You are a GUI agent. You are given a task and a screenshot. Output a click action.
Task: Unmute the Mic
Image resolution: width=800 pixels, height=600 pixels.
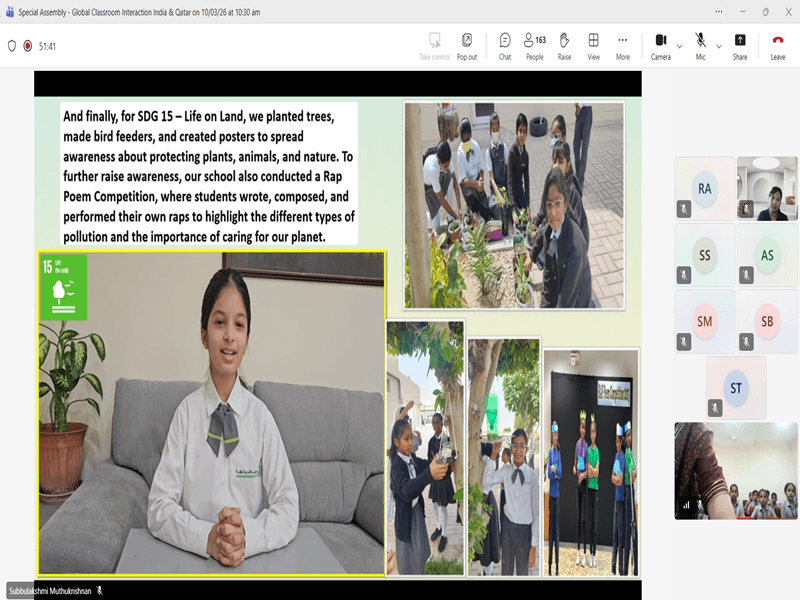pyautogui.click(x=700, y=45)
